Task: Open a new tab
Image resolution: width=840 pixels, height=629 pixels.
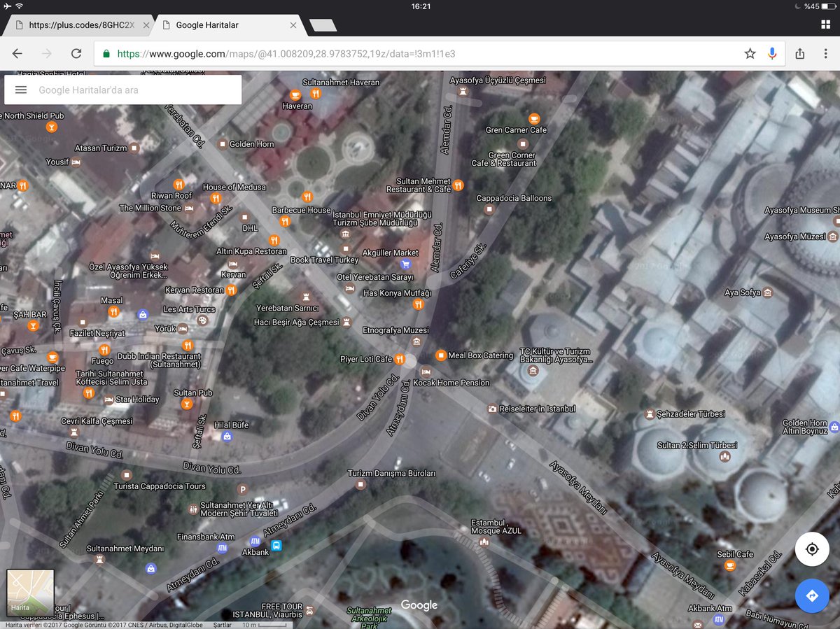Action: pyautogui.click(x=323, y=26)
